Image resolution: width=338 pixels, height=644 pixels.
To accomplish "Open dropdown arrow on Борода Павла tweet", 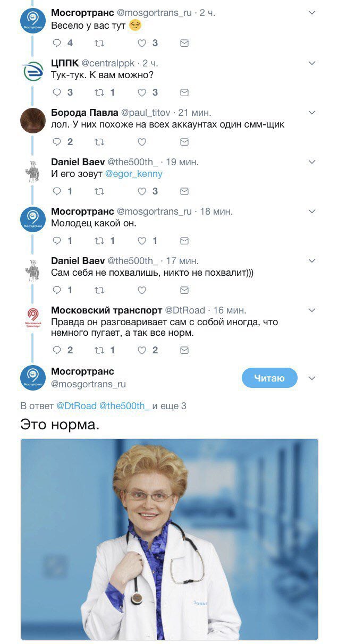I will 312,113.
